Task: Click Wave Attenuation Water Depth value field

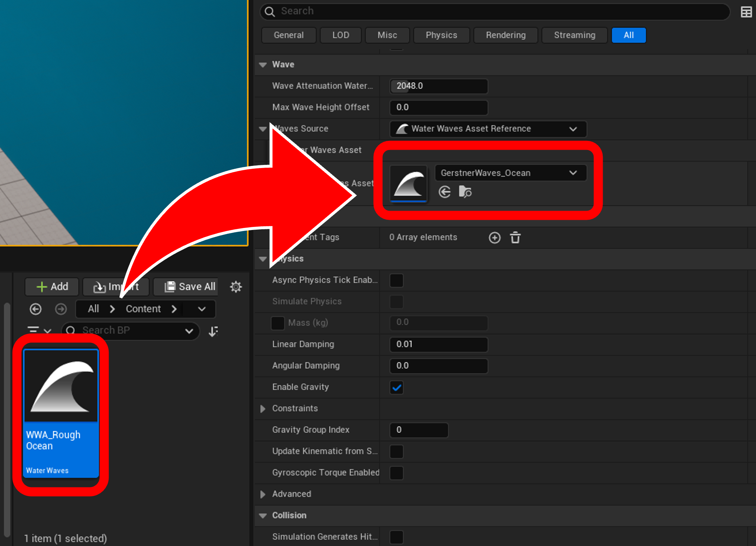Action: click(x=439, y=86)
